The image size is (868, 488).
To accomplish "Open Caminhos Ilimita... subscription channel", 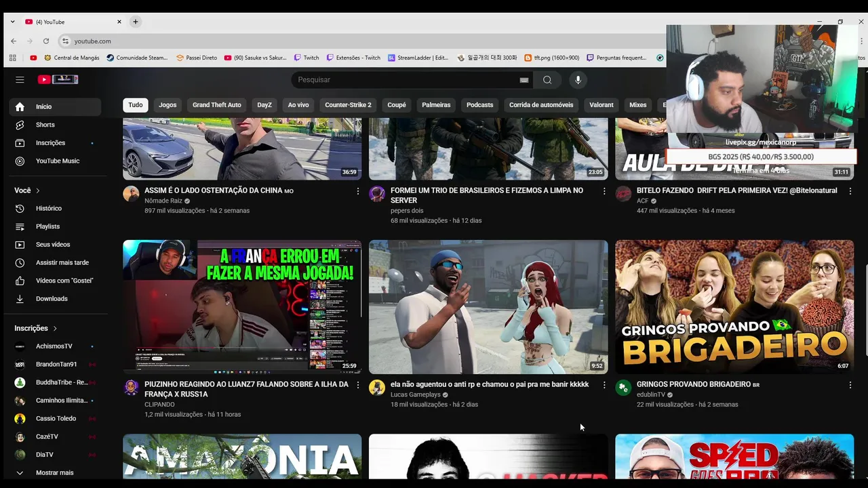I will tap(55, 401).
